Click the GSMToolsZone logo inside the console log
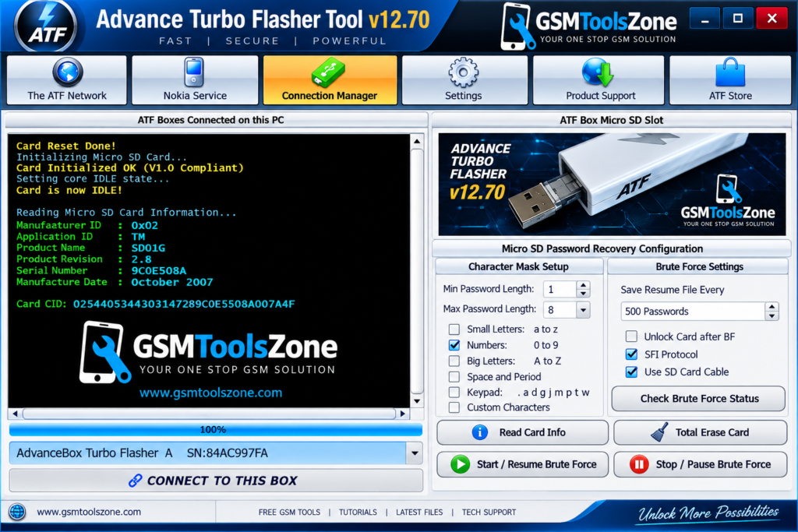Screen dimensions: 798x532 tap(209, 352)
